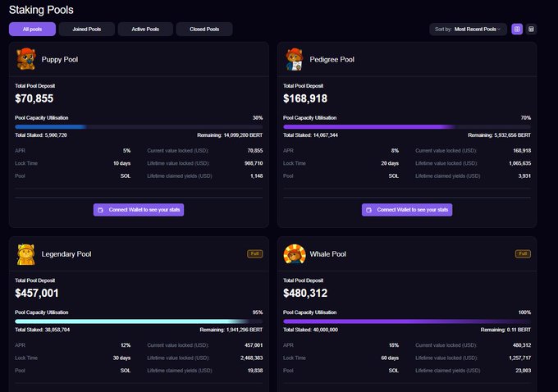Click the 8% APR value in Pedigree Pool
The image size is (558, 392).
click(x=395, y=151)
